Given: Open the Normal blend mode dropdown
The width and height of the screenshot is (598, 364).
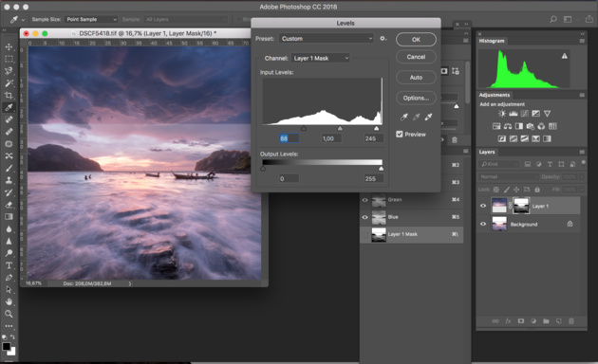Looking at the screenshot, I should tap(509, 176).
